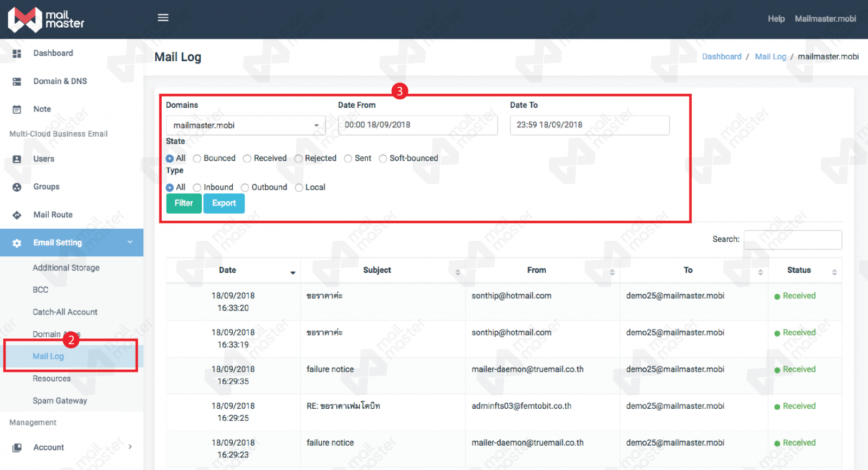868x470 pixels.
Task: Open Mailmaster.mobi account link in header
Action: pos(826,18)
